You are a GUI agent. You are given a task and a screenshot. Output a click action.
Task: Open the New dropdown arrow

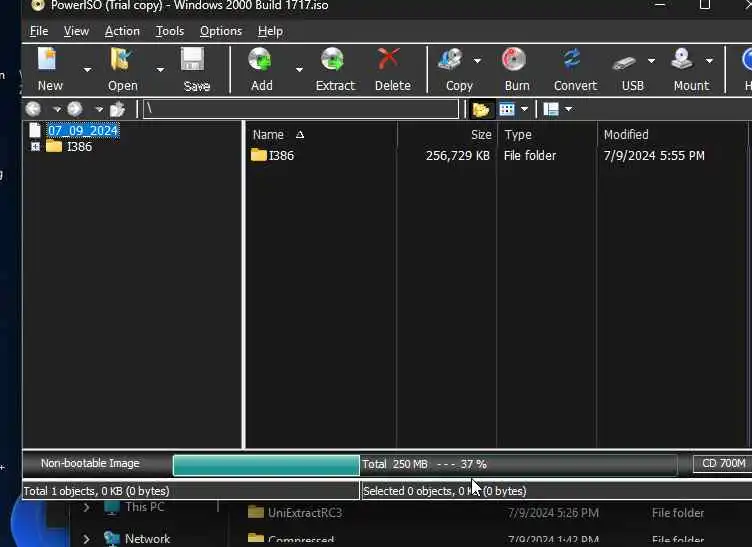(87, 70)
